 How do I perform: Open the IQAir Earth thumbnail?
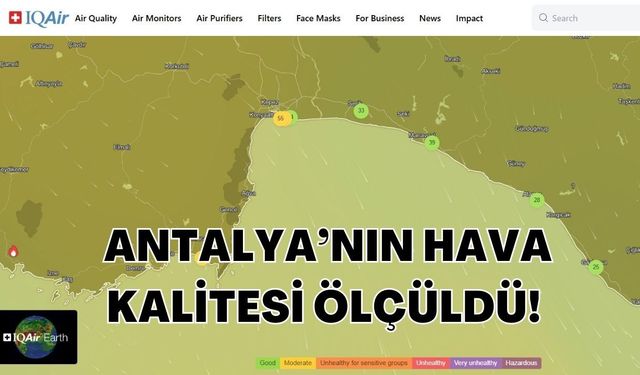pyautogui.click(x=38, y=337)
